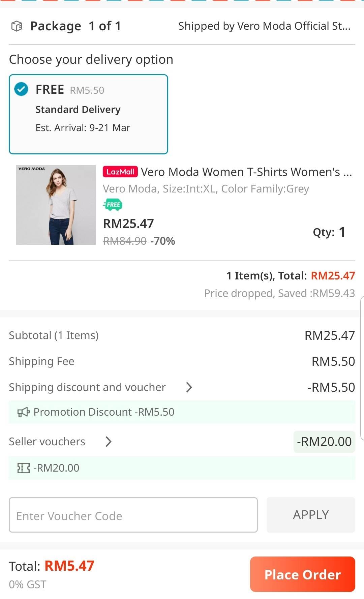The image size is (364, 599).
Task: Open the Vero Moda Women T-Shirts title
Action: (x=246, y=172)
